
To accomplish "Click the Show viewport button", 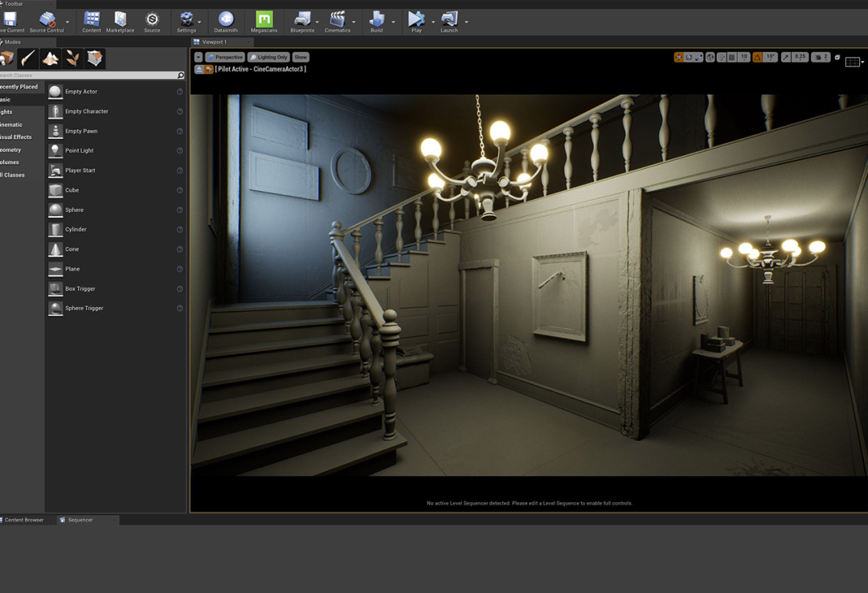I will coord(301,57).
